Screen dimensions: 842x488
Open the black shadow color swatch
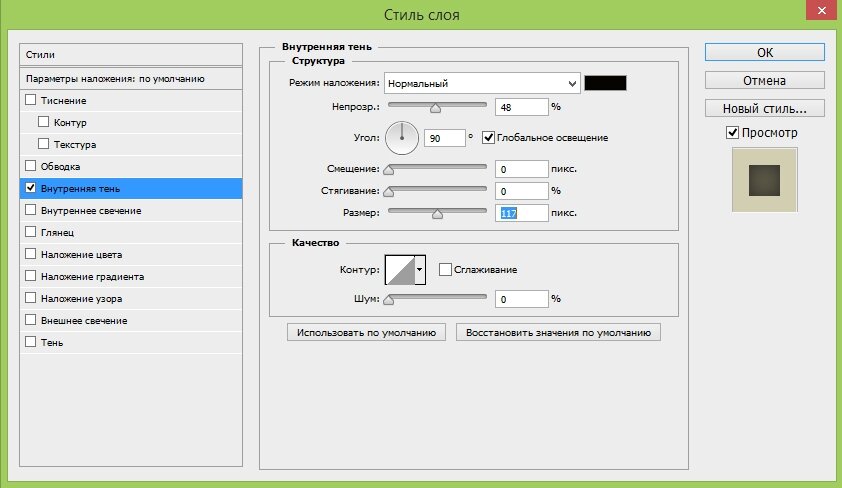(x=605, y=83)
